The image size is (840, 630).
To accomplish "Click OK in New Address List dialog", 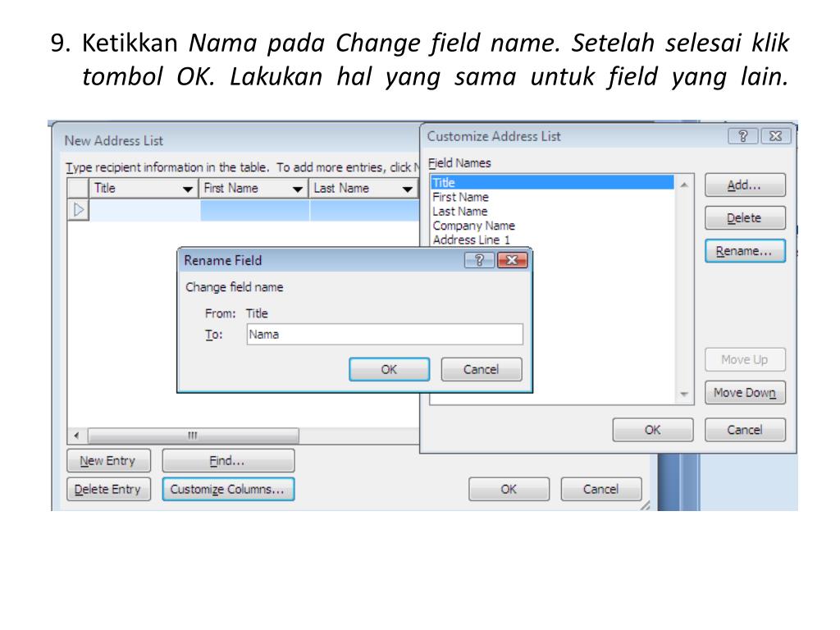I will click(x=509, y=489).
